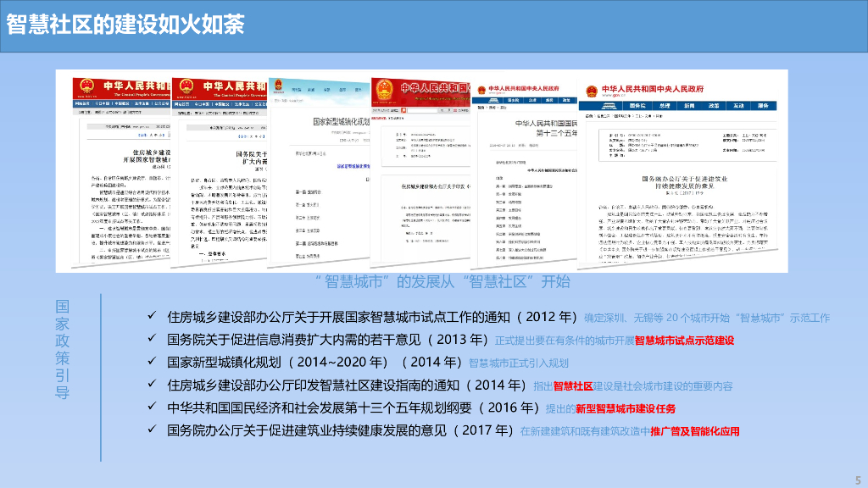Screen dimensions: 868x488
Task: Click blue text 在新建建筑和既有建筑改造中
Action: tap(585, 431)
